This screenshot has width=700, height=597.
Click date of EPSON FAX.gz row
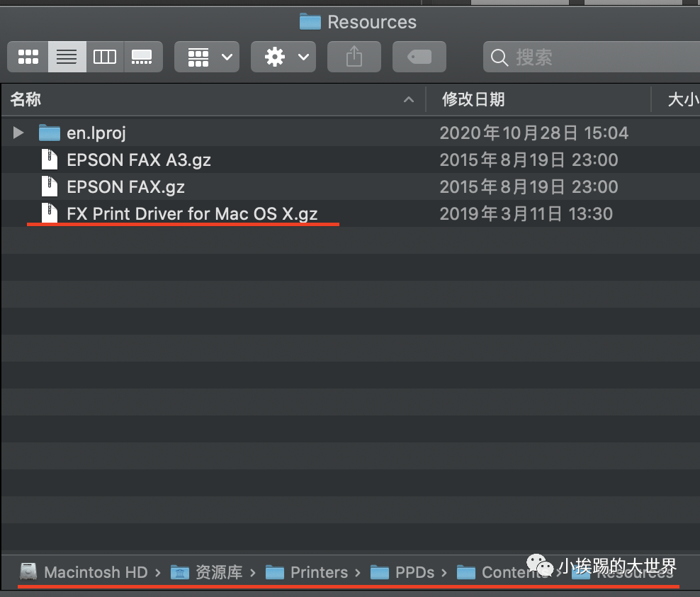529,186
